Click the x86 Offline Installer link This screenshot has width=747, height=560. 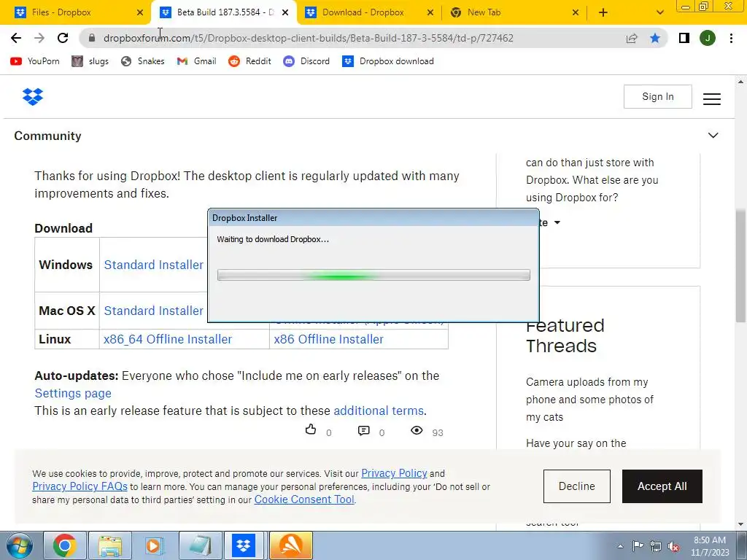pyautogui.click(x=329, y=339)
